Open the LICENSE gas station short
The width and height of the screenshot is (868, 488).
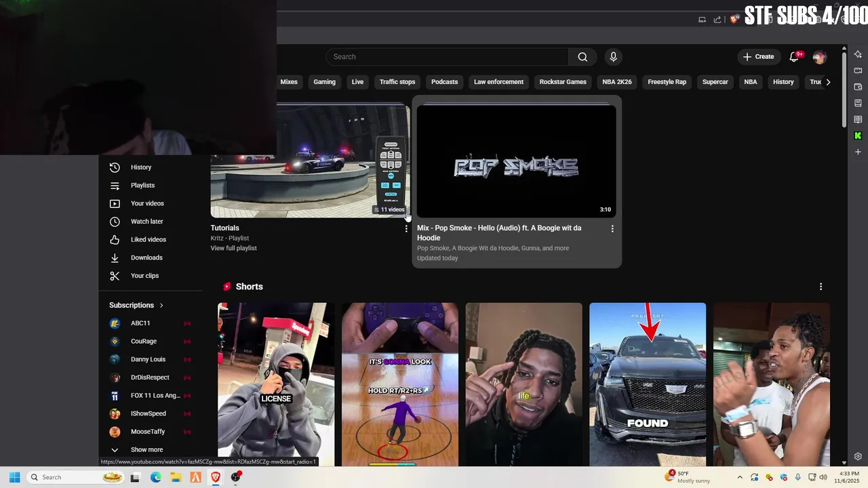click(276, 384)
